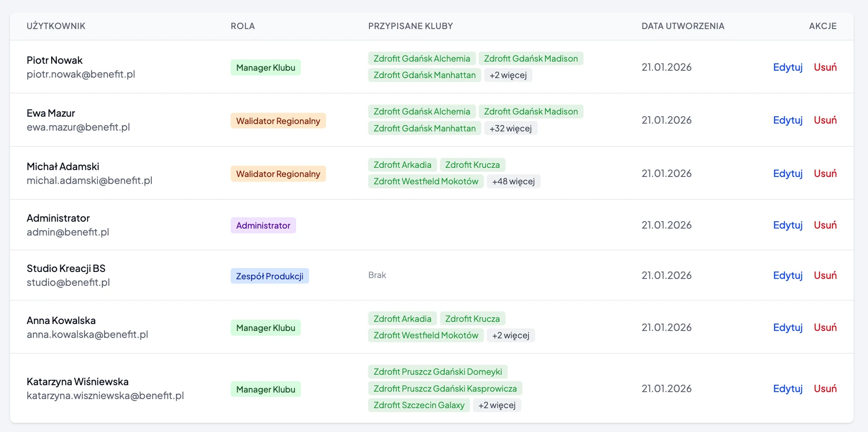Show +2 więcej clubs for Piotr Nowak
The image size is (868, 432).
[x=508, y=75]
